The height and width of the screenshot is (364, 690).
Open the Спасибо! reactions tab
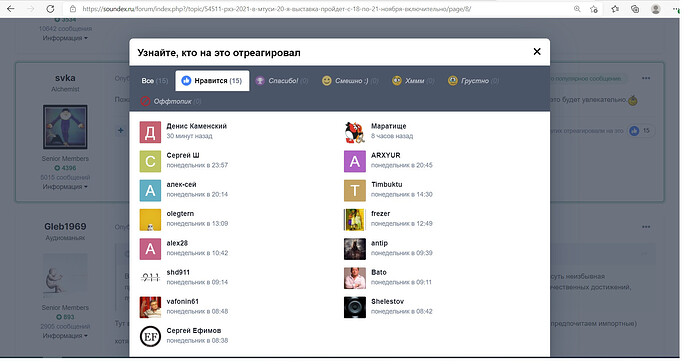(282, 81)
